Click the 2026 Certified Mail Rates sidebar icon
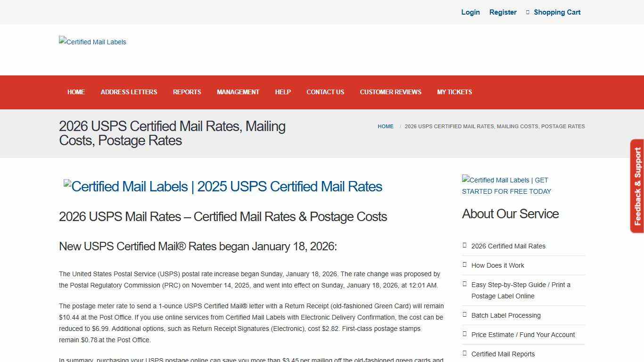This screenshot has height=362, width=644. click(x=465, y=246)
